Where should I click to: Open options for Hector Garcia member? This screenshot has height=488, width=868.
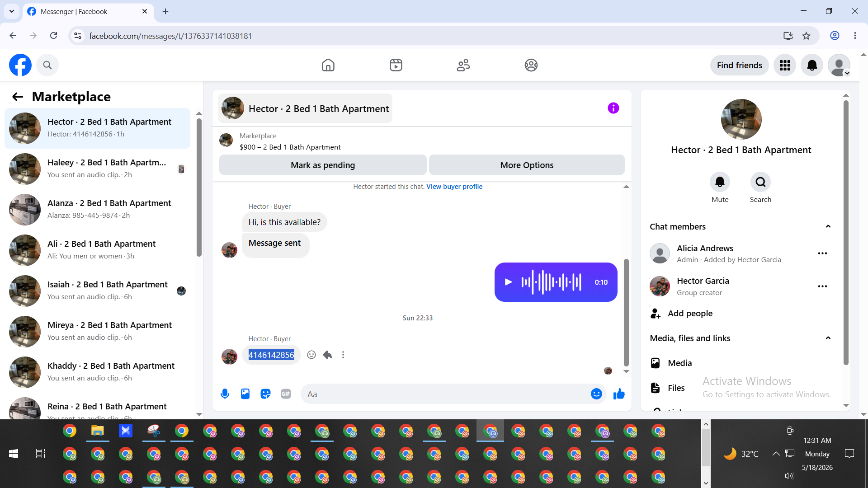click(x=822, y=286)
